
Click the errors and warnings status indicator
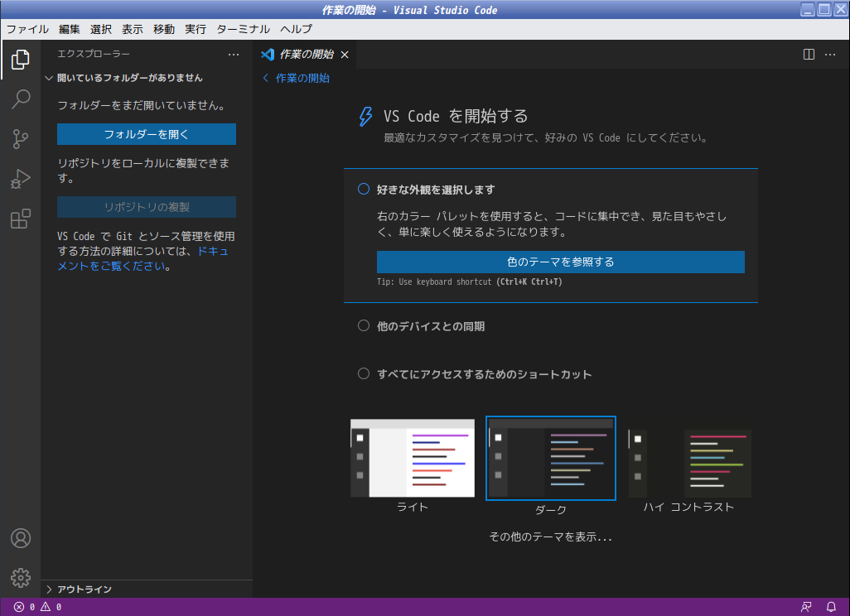(37, 607)
